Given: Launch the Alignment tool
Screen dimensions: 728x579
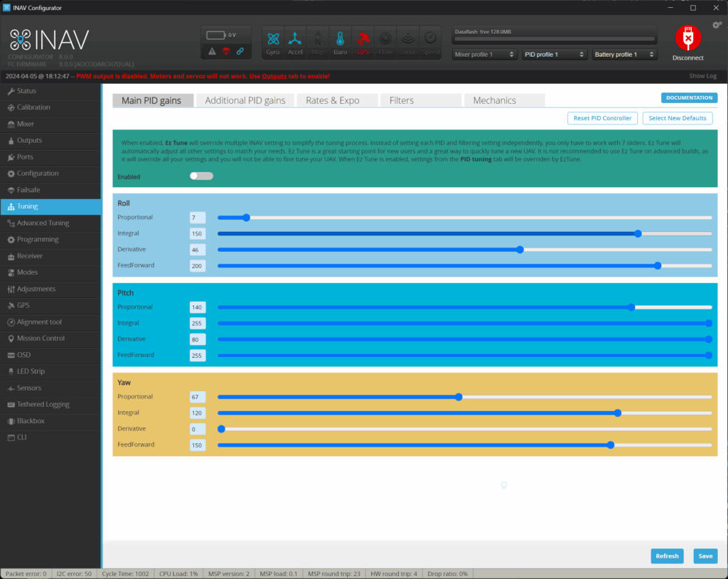Looking at the screenshot, I should click(x=50, y=322).
